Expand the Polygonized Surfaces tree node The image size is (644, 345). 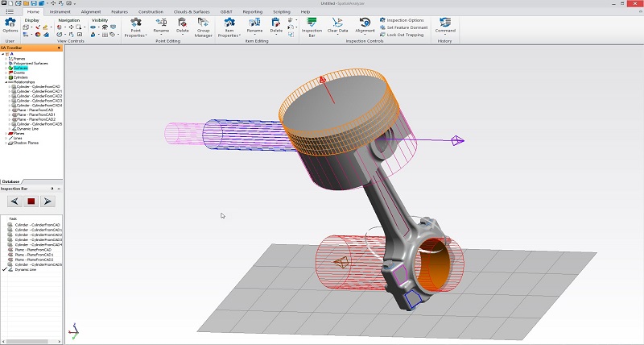click(x=6, y=64)
